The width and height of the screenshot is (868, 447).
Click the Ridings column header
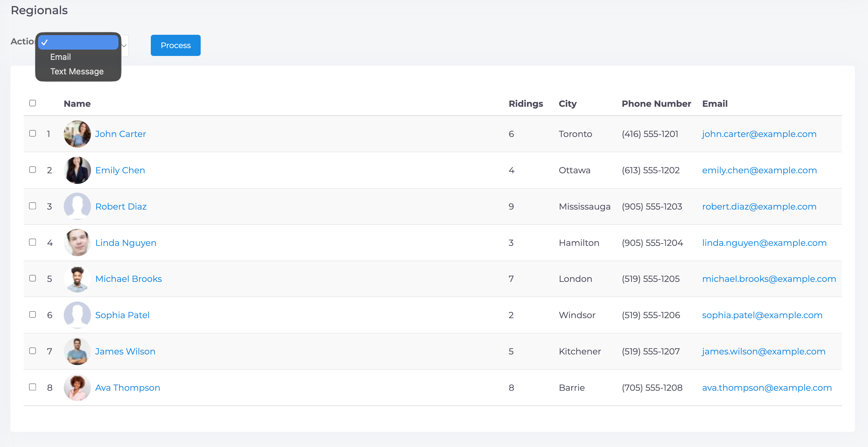coord(526,103)
